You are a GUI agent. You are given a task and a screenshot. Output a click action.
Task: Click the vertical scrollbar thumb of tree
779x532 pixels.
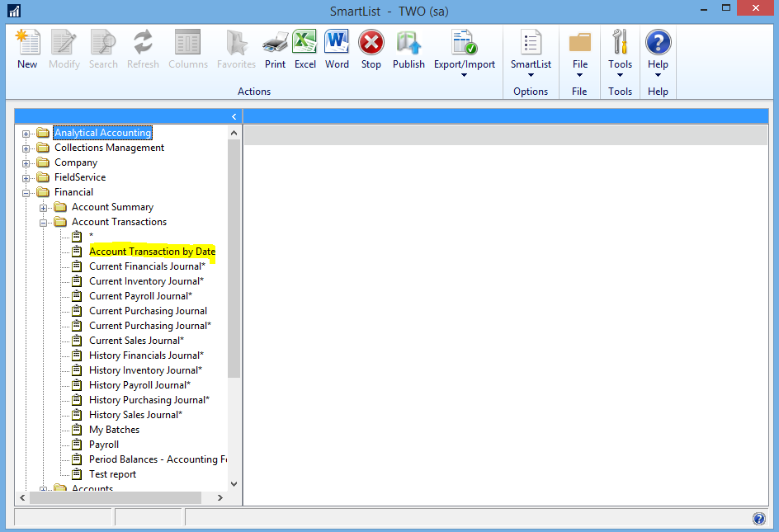234,258
